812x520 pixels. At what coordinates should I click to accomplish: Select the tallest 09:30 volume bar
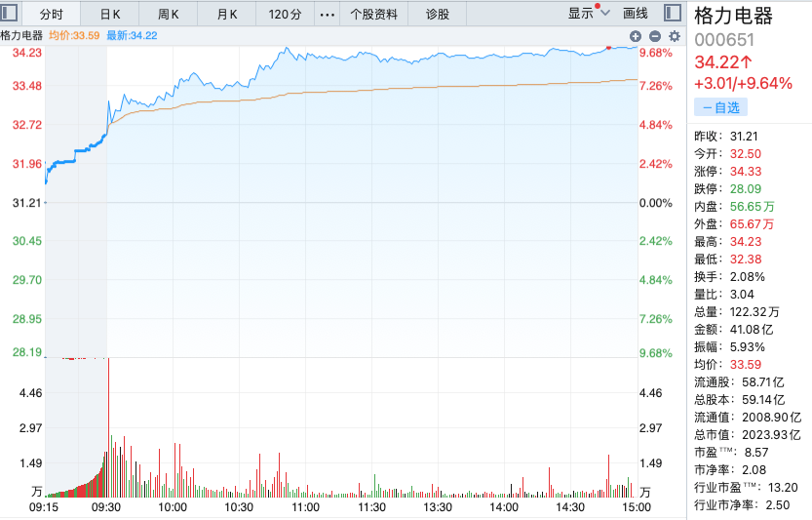(x=109, y=427)
